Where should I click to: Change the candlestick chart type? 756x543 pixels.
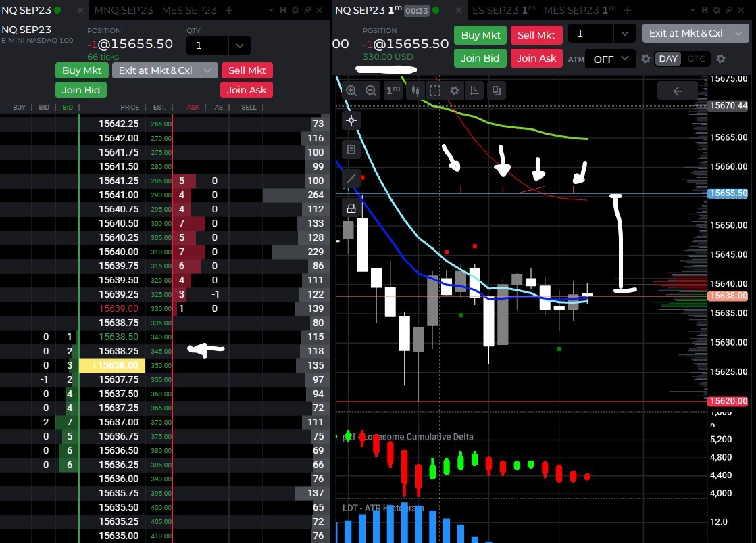tap(415, 91)
